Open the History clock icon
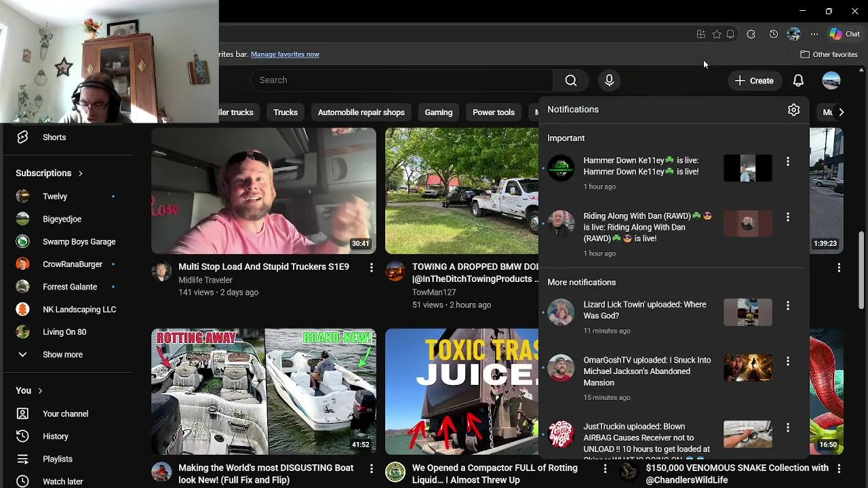 (x=22, y=436)
